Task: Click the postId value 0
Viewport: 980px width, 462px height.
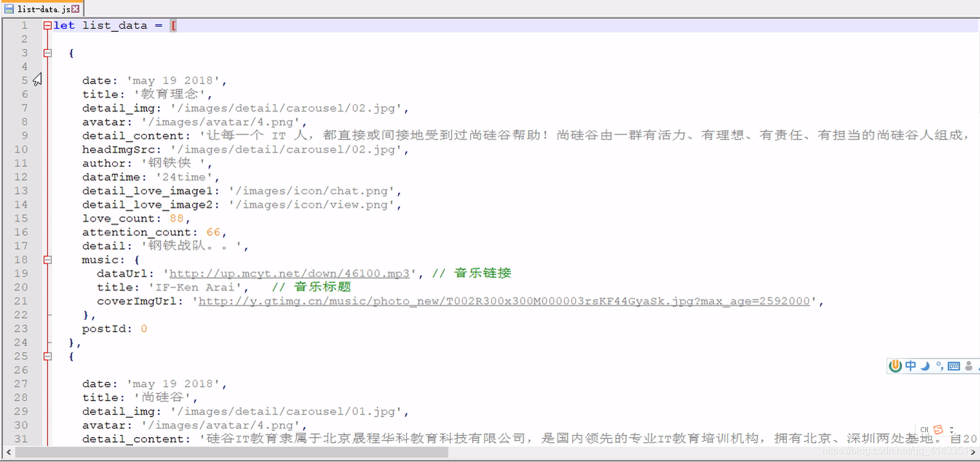Action: pos(144,329)
